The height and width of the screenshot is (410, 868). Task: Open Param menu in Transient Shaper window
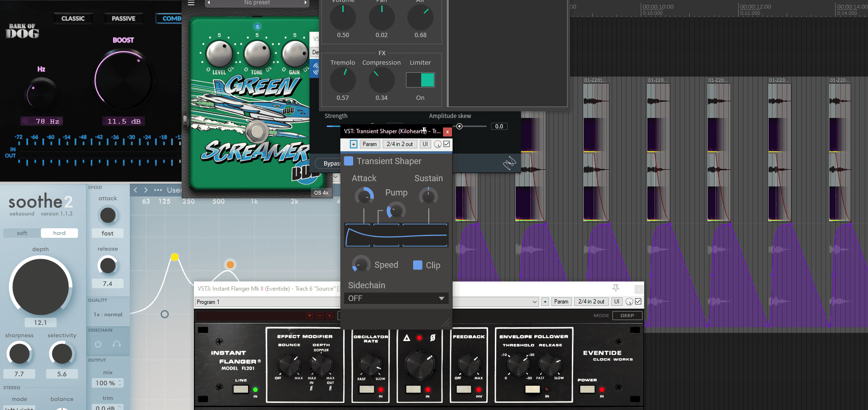(x=369, y=144)
